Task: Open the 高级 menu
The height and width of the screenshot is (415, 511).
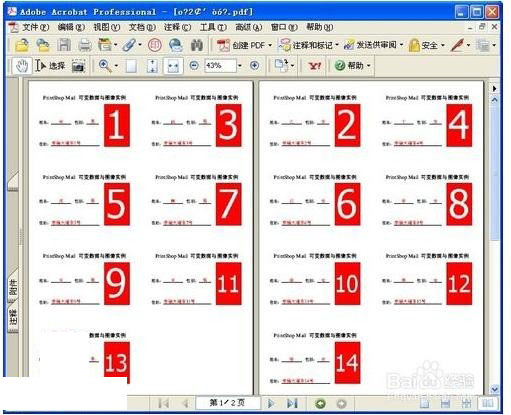Action: pyautogui.click(x=249, y=27)
